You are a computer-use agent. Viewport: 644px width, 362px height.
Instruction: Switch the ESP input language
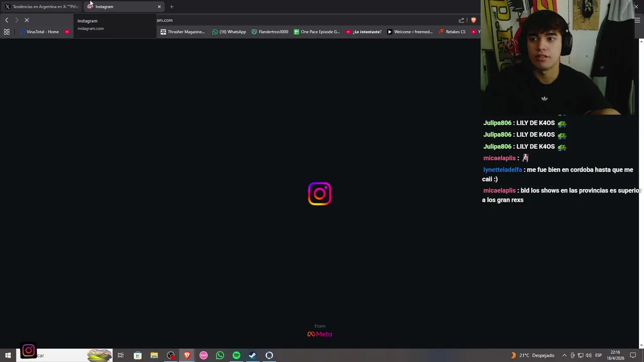(x=599, y=355)
